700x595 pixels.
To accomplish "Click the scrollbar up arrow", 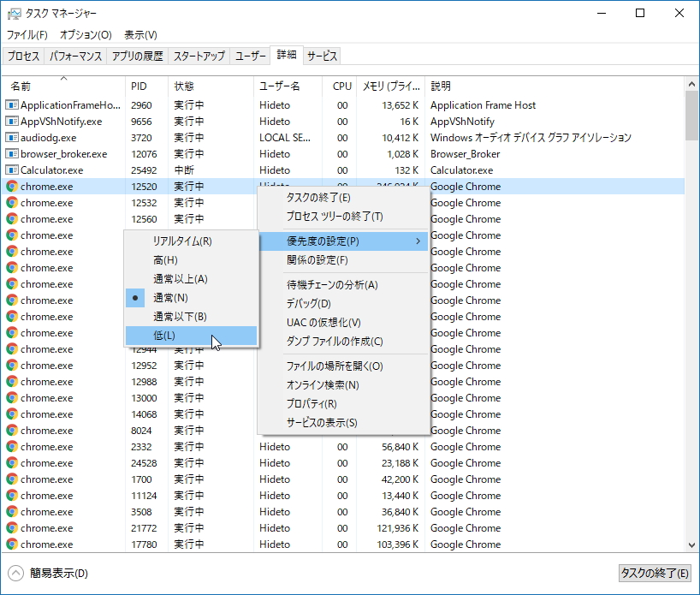I will coord(692,84).
